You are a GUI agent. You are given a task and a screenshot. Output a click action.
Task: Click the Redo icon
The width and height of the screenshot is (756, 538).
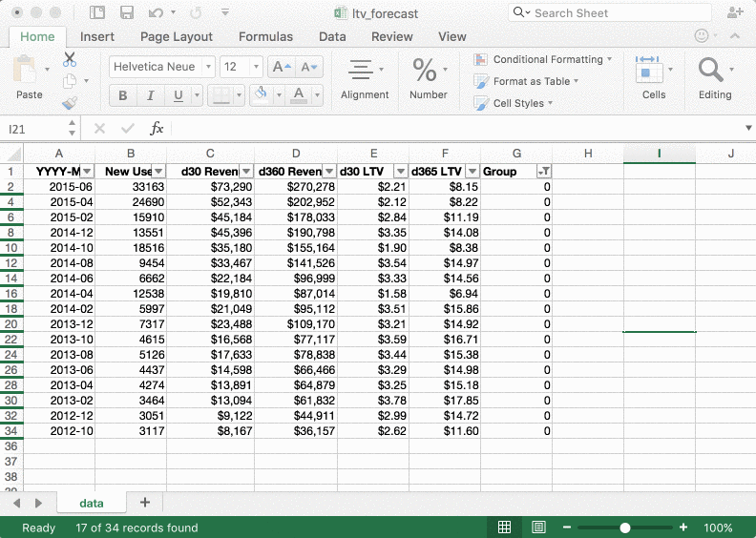point(196,12)
